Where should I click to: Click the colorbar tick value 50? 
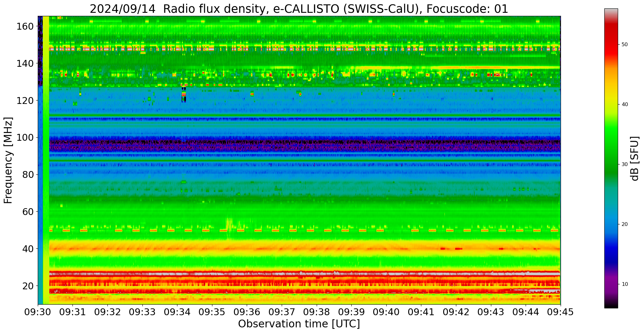point(625,45)
